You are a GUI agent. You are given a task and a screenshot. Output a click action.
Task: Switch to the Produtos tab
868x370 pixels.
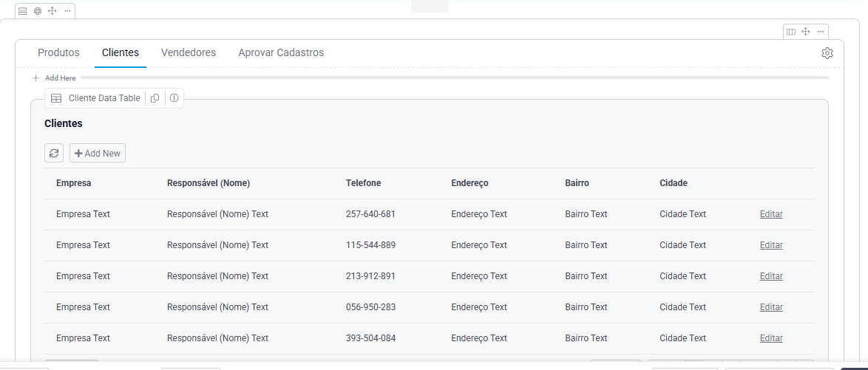click(58, 53)
